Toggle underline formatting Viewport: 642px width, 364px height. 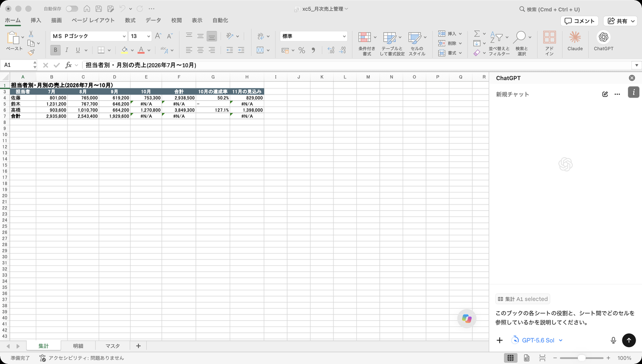point(78,50)
